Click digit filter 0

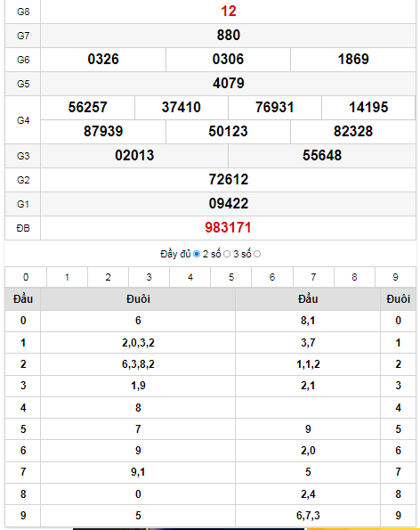click(x=26, y=277)
